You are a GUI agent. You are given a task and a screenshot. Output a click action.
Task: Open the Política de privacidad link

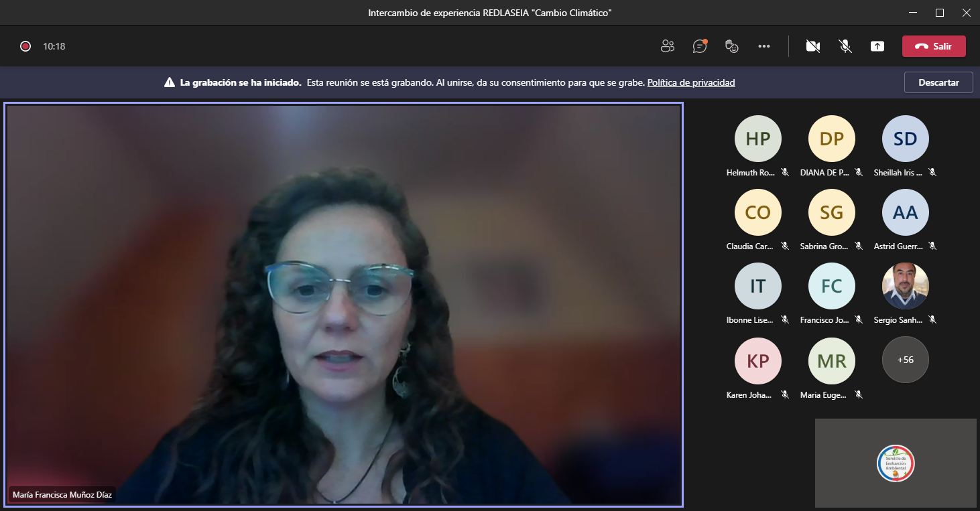coord(691,83)
